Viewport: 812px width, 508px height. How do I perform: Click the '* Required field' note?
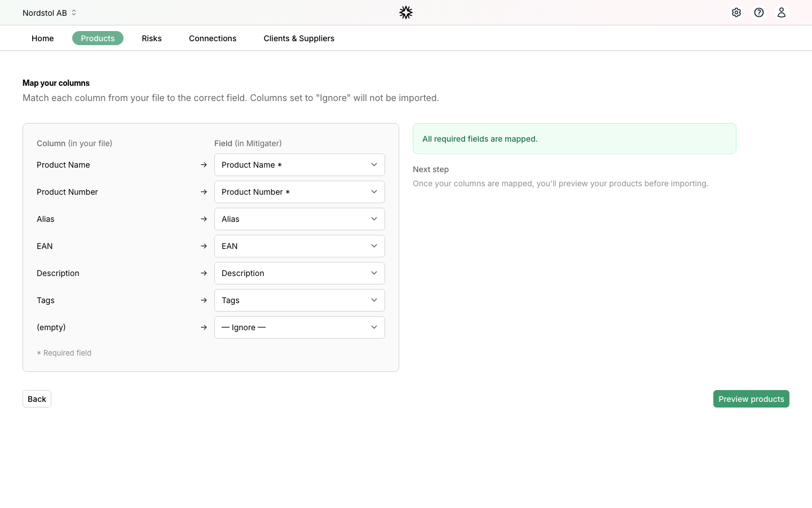[64, 353]
